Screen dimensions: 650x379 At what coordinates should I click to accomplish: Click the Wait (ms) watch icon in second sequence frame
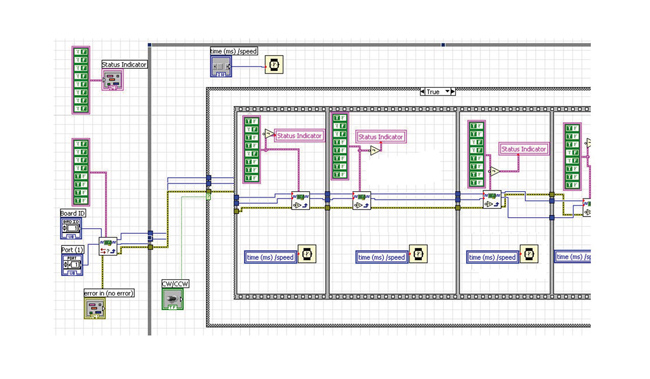pos(418,254)
